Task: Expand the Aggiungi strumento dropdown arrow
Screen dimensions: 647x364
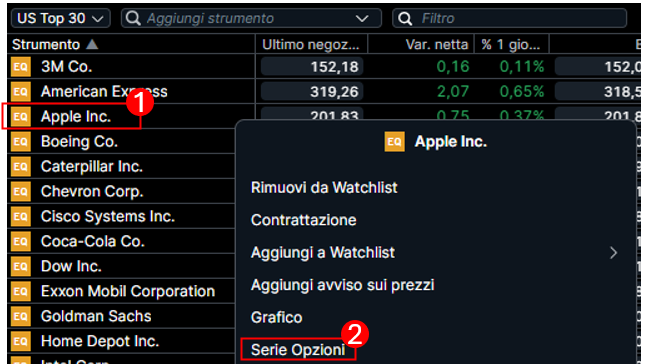Action: (362, 19)
